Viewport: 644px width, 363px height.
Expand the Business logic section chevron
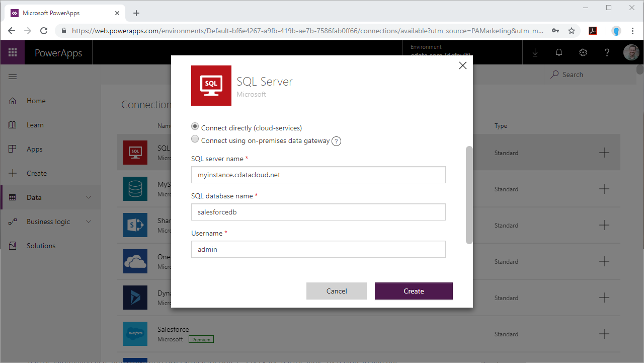pyautogui.click(x=89, y=222)
